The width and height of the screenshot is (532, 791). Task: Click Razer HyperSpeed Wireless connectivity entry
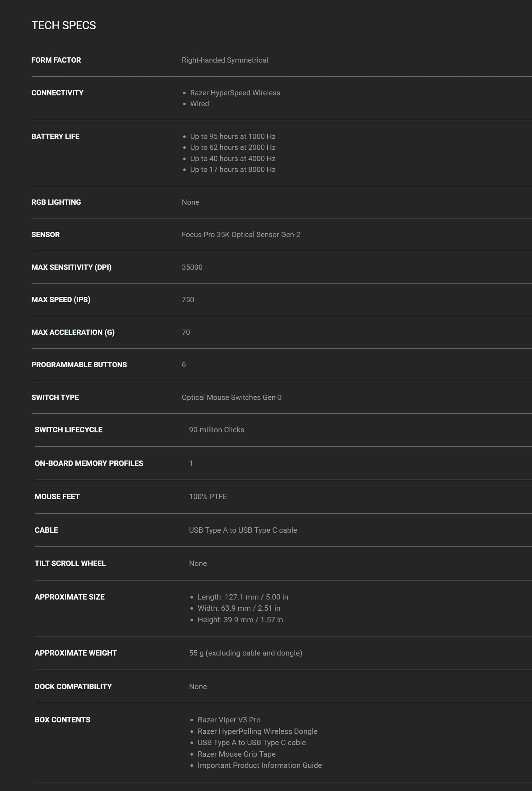[235, 93]
